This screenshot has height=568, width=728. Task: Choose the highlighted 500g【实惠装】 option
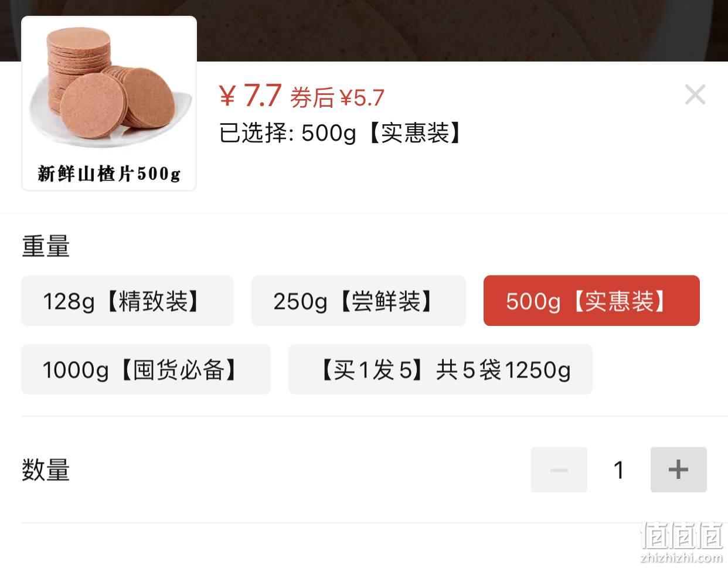point(591,301)
